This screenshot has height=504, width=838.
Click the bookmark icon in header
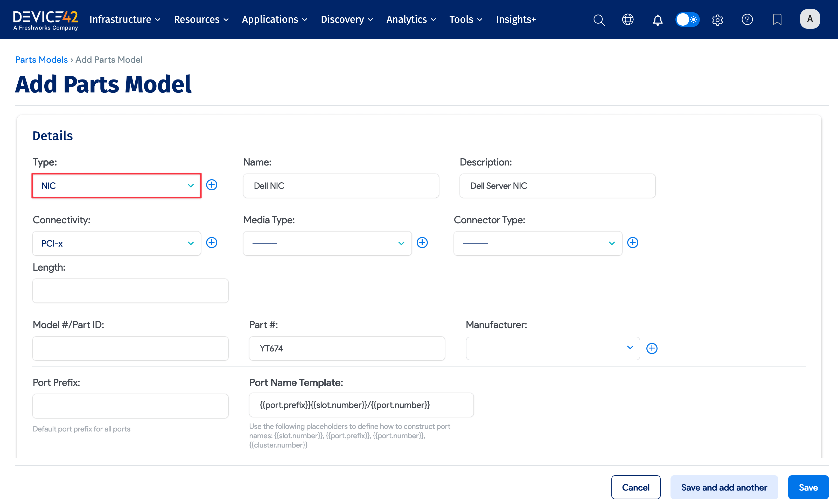[x=777, y=19]
